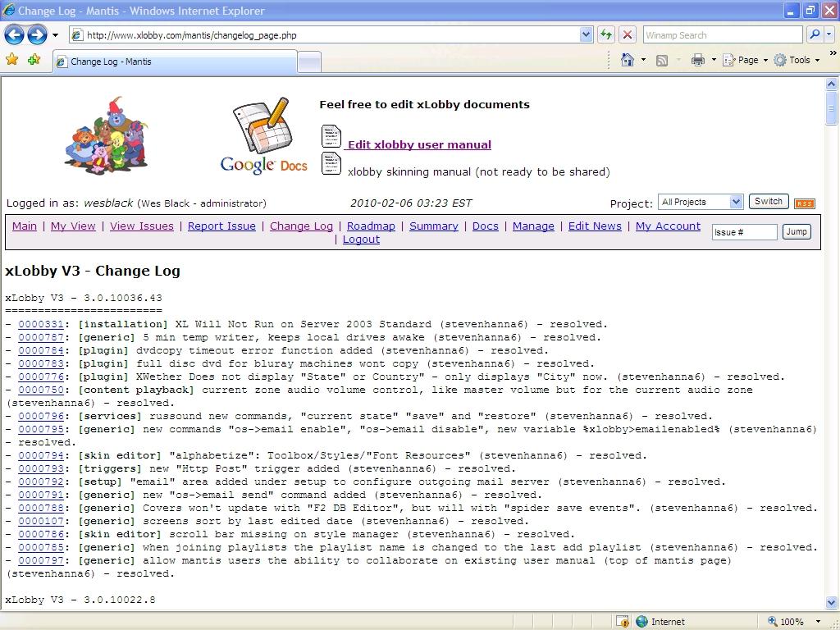Click the Print icon
Screen dimensions: 840x630
coord(697,60)
